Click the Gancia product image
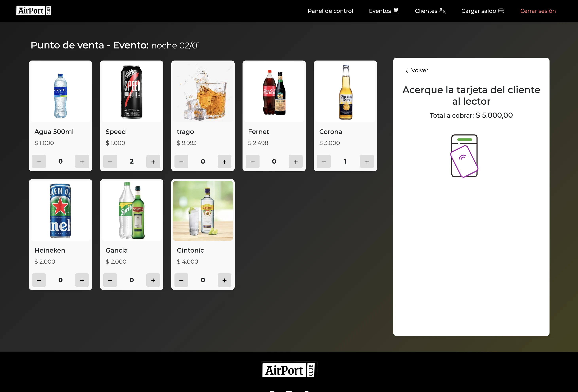Image resolution: width=578 pixels, height=392 pixels. tap(132, 210)
